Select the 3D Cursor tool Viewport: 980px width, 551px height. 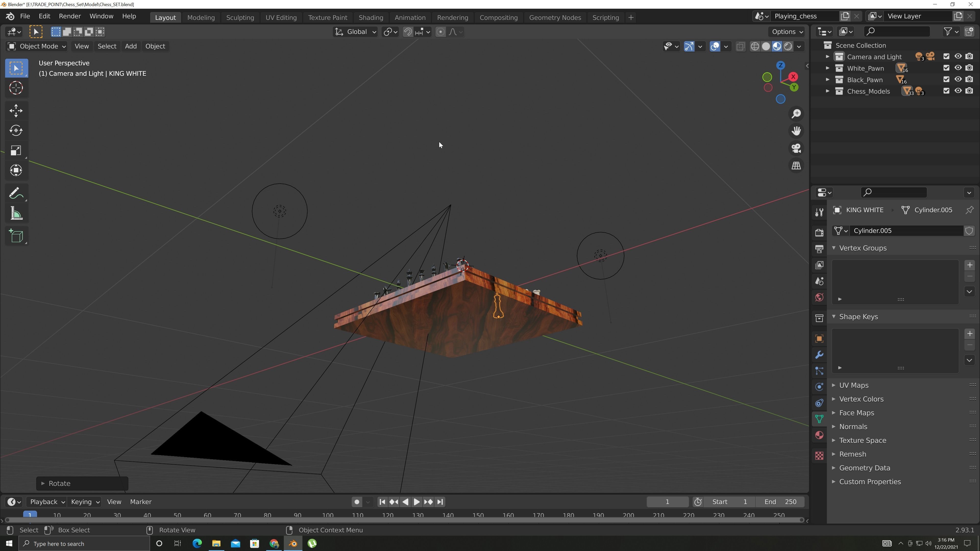pyautogui.click(x=16, y=88)
